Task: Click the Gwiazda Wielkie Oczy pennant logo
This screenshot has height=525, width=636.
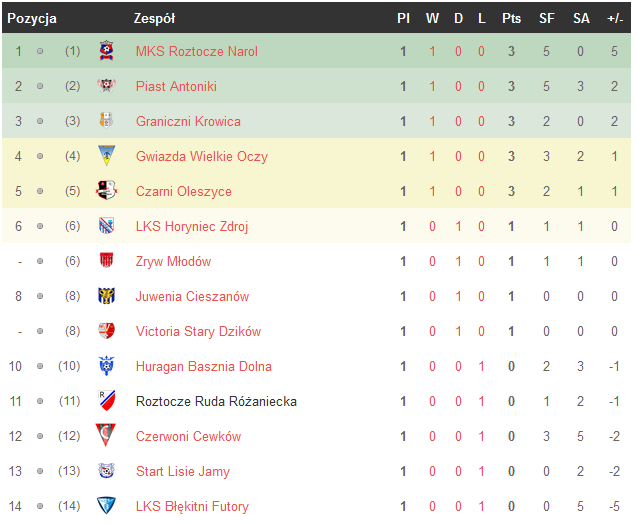Action: [106, 157]
